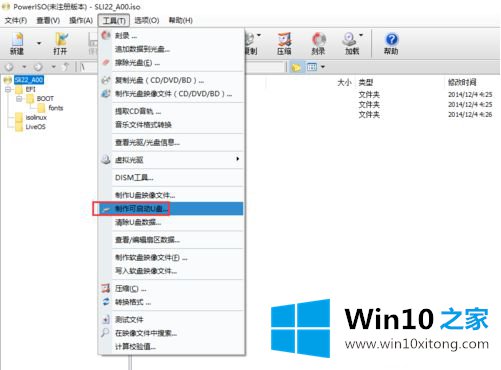
Task: Sort by the 大小 column header
Action: 344,82
